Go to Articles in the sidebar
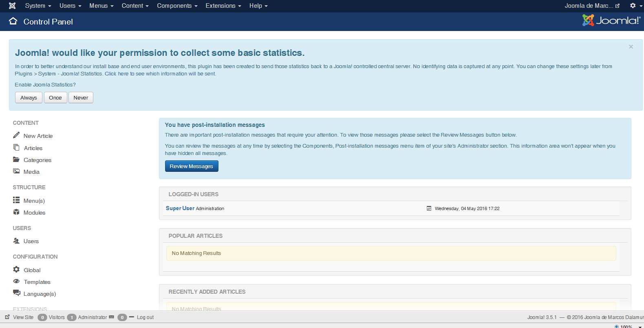 pos(33,148)
